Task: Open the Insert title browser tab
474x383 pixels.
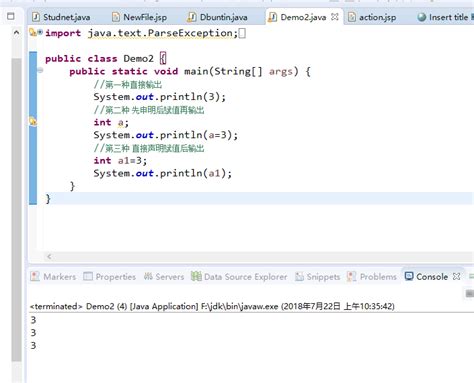Action: 445,17
